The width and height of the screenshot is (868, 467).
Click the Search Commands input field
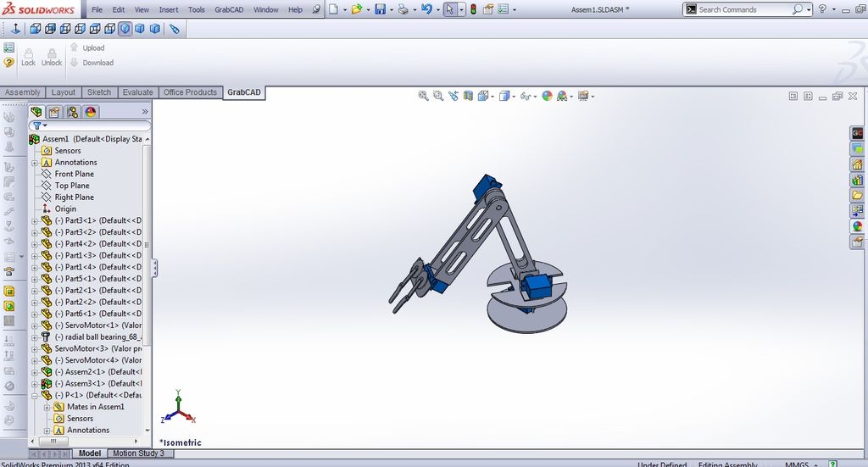[743, 9]
